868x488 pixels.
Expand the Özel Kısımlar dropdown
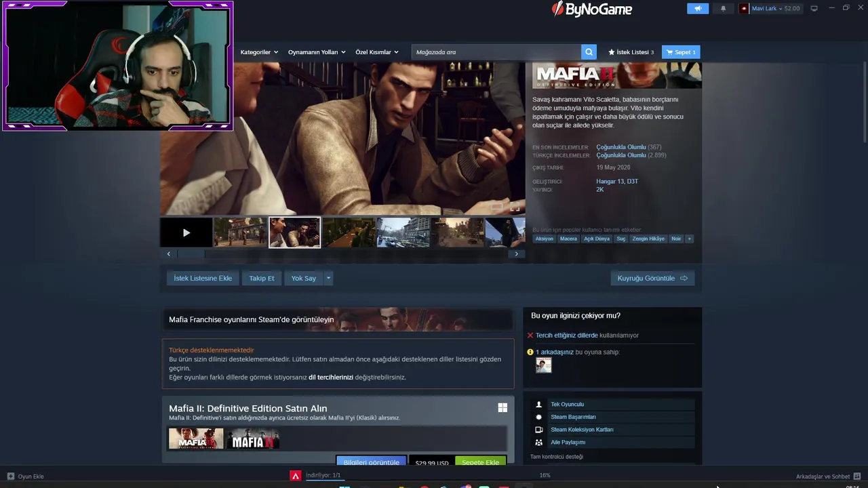377,52
